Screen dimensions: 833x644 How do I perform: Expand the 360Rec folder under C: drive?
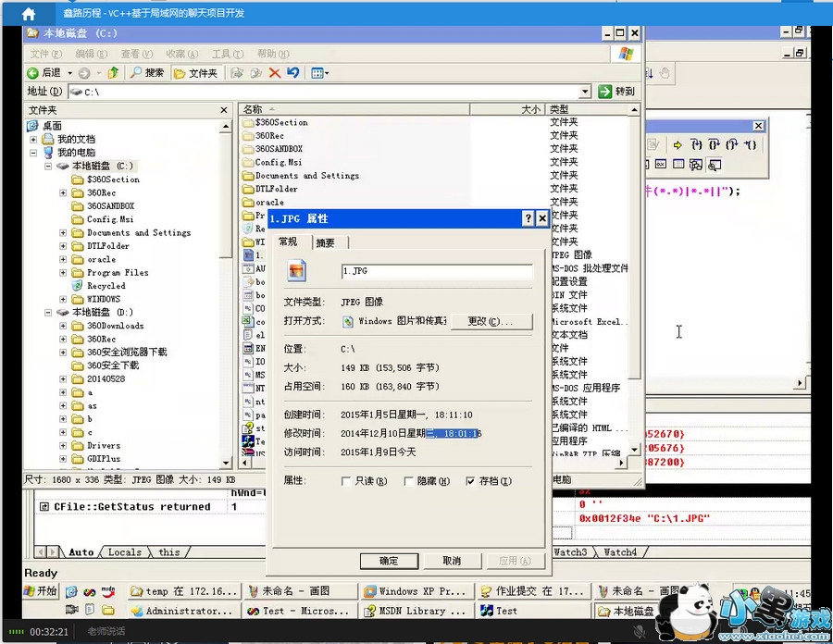click(63, 193)
